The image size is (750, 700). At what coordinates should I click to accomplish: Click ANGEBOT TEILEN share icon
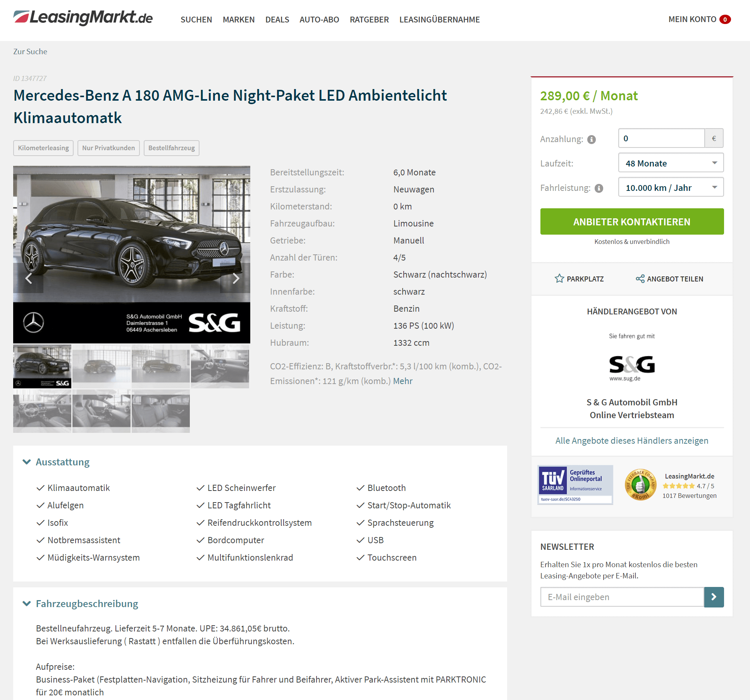640,278
